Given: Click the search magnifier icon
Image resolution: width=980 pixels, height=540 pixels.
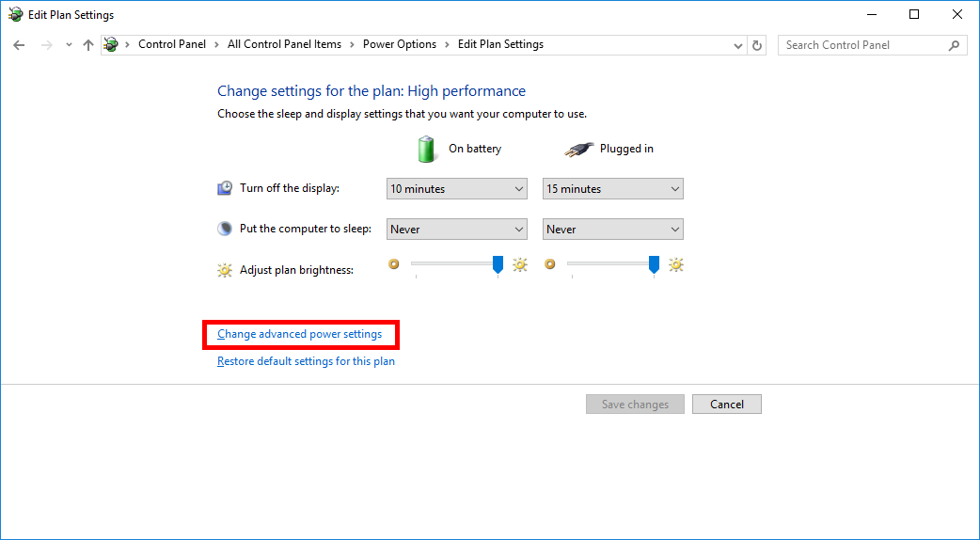Looking at the screenshot, I should tap(954, 45).
